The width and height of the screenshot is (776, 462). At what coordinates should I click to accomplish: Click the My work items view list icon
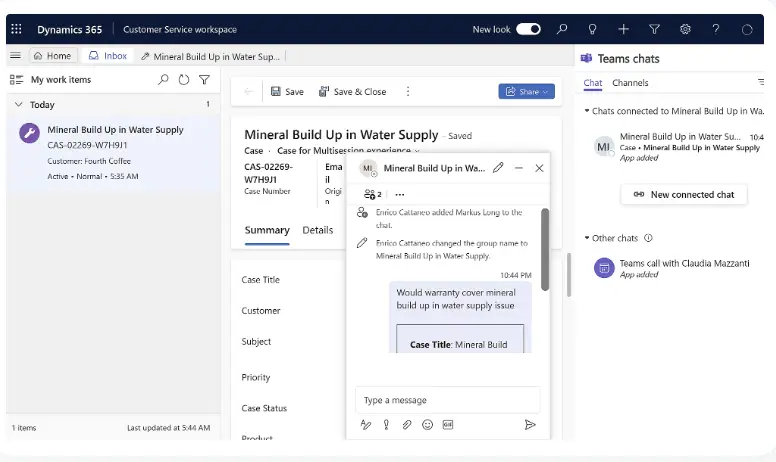pyautogui.click(x=16, y=80)
